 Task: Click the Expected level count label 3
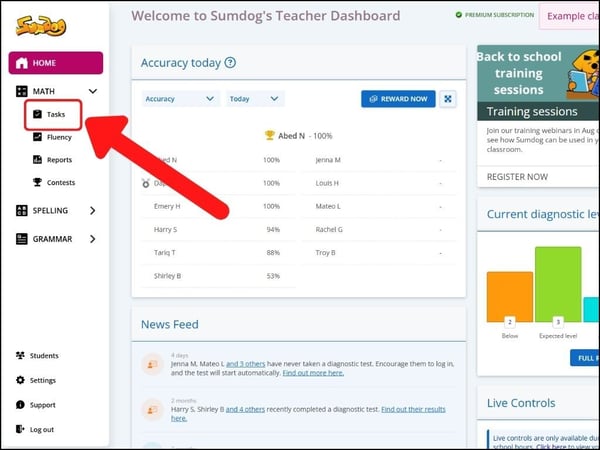tap(558, 322)
